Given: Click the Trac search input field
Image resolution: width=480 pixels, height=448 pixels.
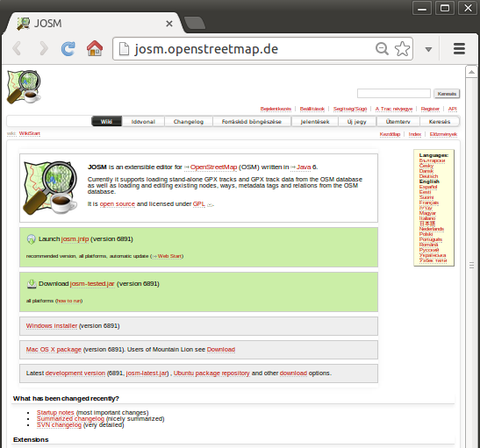Looking at the screenshot, I should [394, 93].
